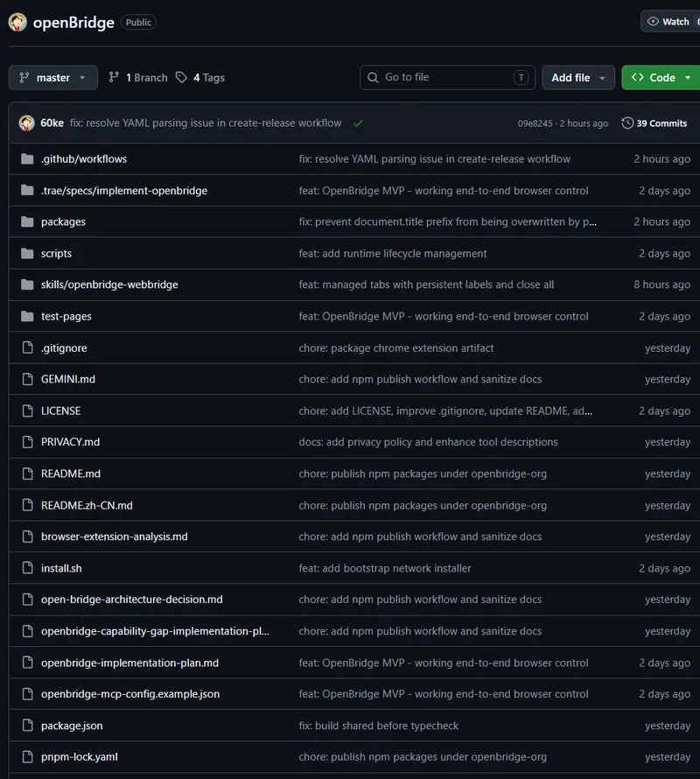
Task: Open openbridge-implementation-plan.md file
Action: click(129, 663)
